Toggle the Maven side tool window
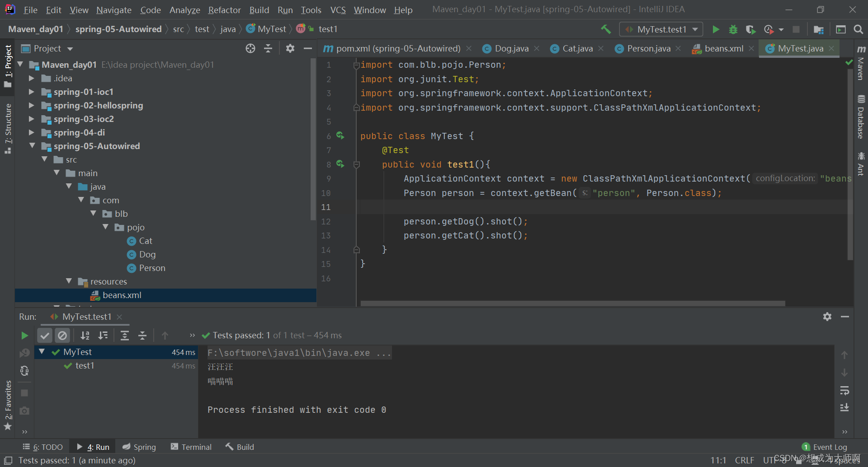868x467 pixels. (x=861, y=63)
